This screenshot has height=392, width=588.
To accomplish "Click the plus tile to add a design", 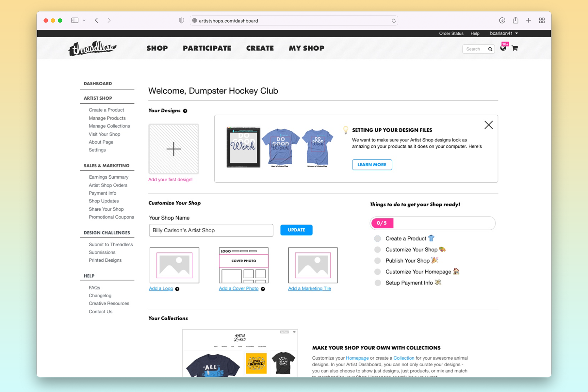I will tap(174, 149).
